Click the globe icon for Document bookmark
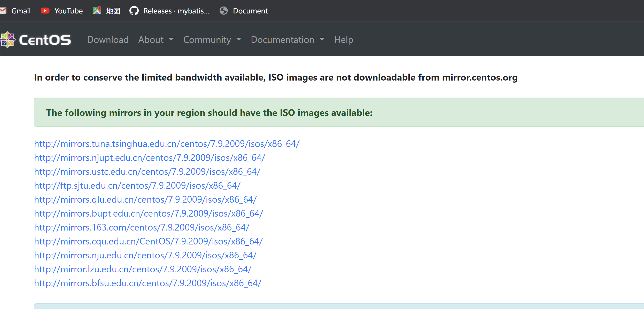 223,11
